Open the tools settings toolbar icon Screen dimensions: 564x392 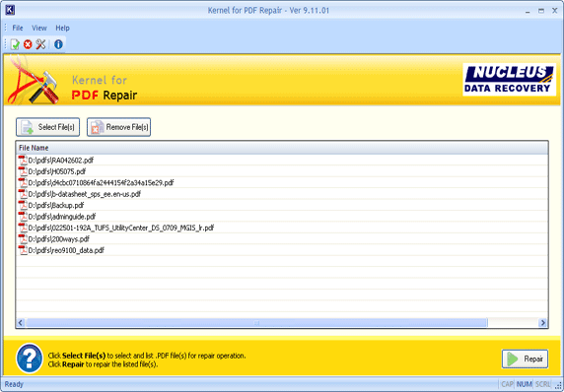click(x=40, y=44)
